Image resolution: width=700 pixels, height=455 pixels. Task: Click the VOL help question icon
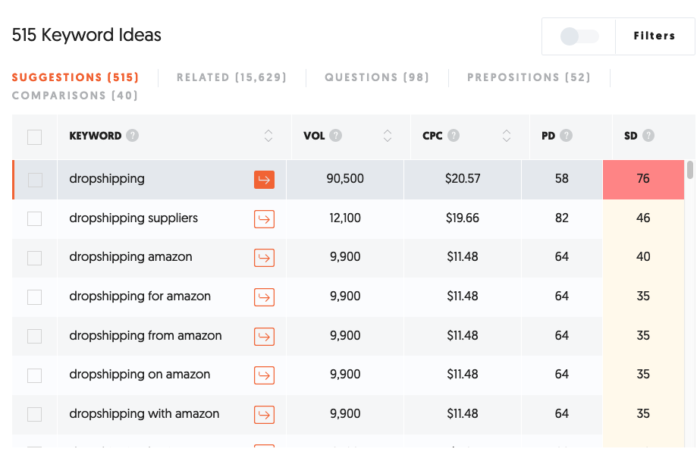tap(336, 135)
